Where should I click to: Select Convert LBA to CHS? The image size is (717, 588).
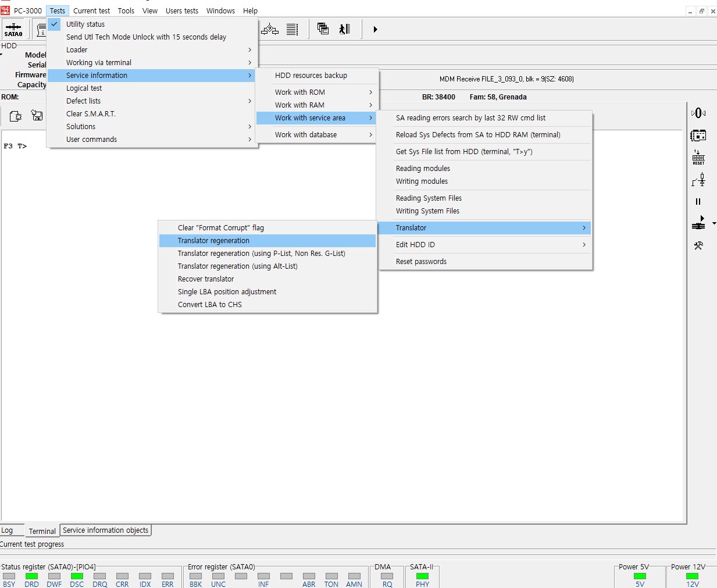click(x=267, y=304)
